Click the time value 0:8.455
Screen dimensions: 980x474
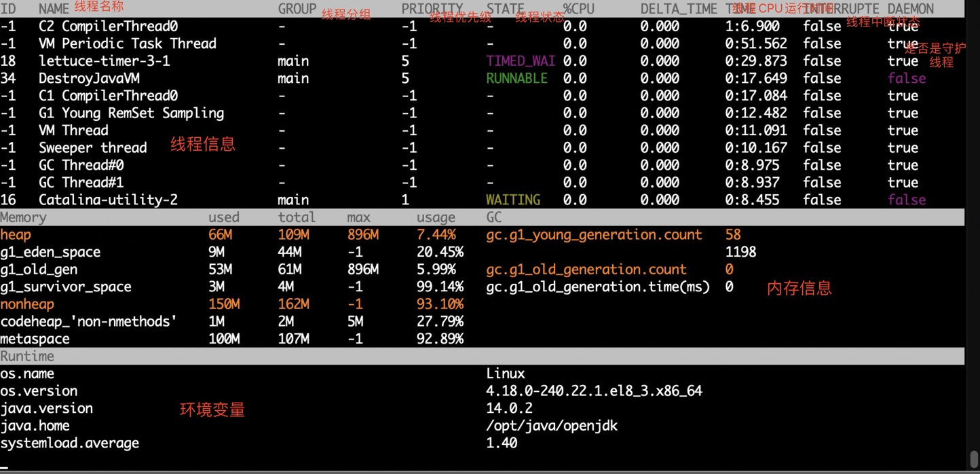click(x=752, y=200)
